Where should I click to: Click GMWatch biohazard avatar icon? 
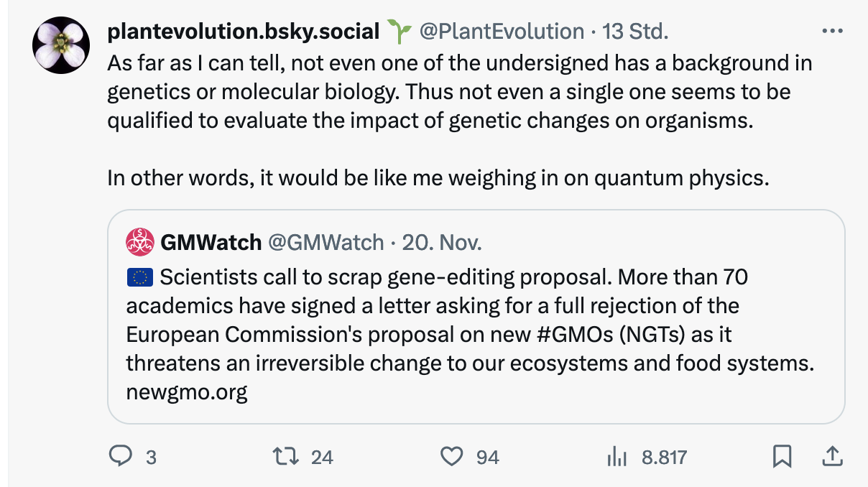point(140,242)
